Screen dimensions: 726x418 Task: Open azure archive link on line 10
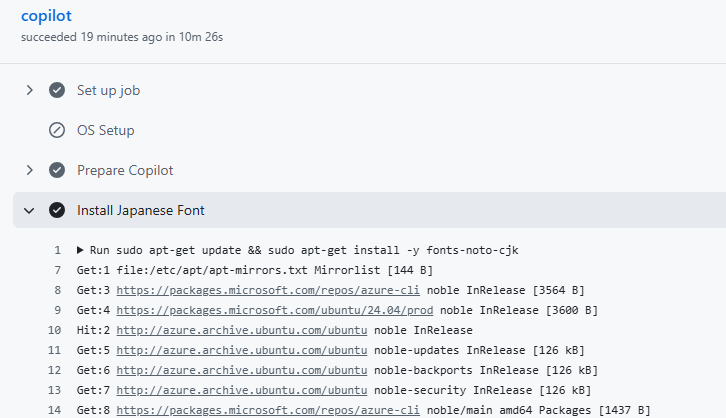pos(242,330)
